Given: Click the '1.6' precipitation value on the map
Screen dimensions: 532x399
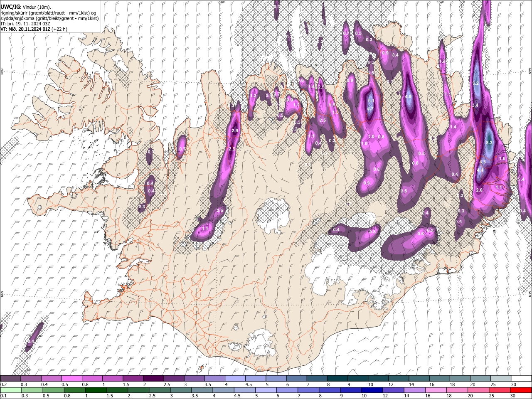Looking at the screenshot, I should click(x=502, y=158).
